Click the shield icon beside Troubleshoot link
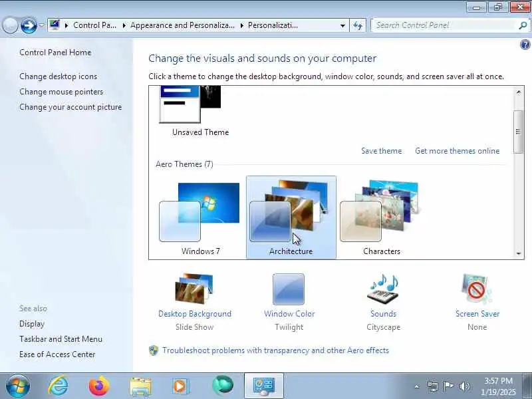The width and height of the screenshot is (532, 399). 154,350
